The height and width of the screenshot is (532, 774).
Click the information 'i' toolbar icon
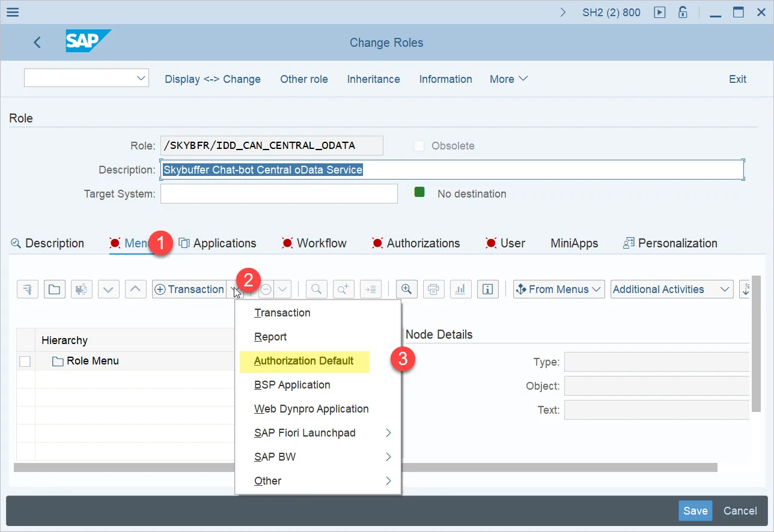coord(487,289)
